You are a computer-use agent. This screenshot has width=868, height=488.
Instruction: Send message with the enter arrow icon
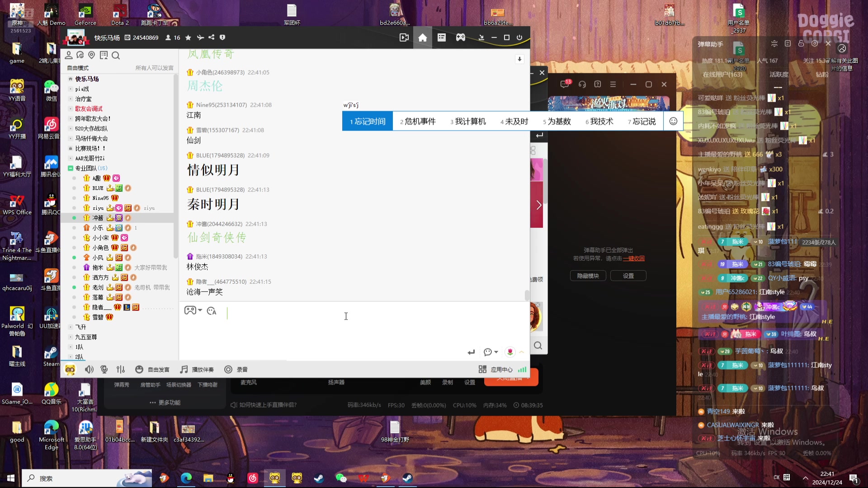point(471,352)
